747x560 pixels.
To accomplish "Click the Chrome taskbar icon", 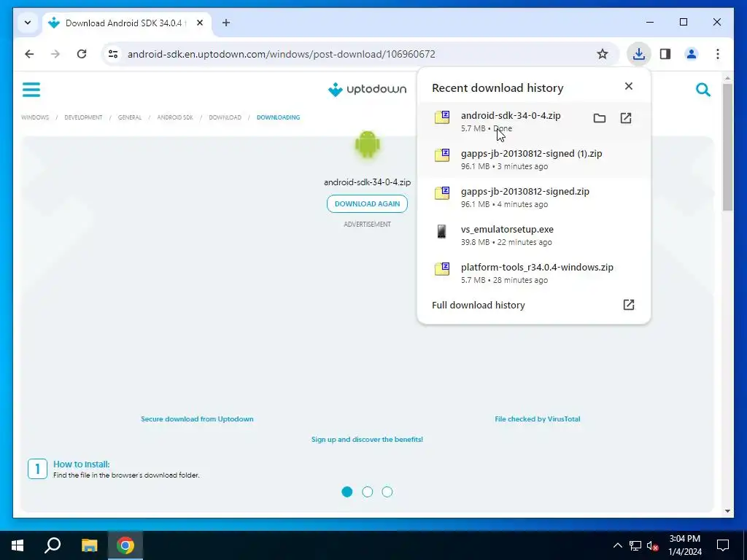I will coord(125,545).
